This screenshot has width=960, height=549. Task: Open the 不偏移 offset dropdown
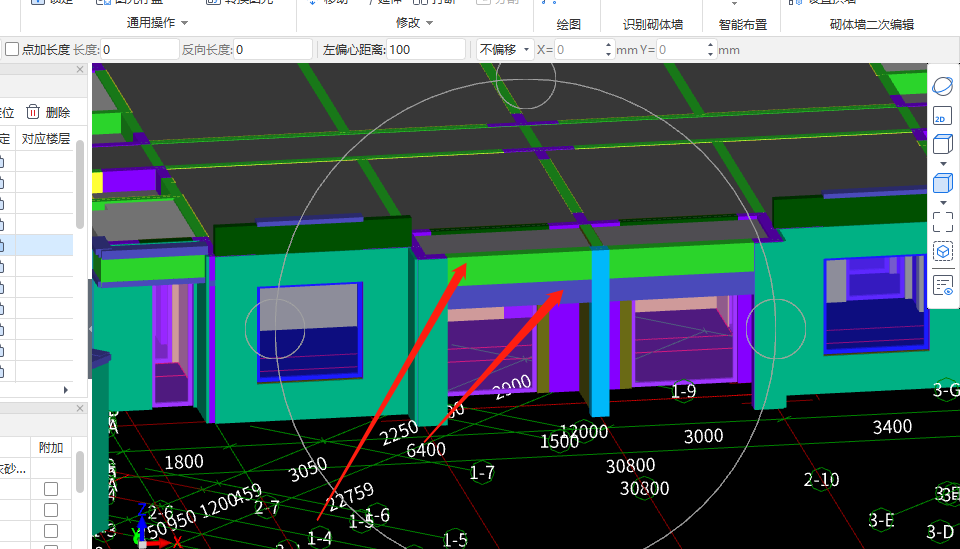pyautogui.click(x=504, y=50)
